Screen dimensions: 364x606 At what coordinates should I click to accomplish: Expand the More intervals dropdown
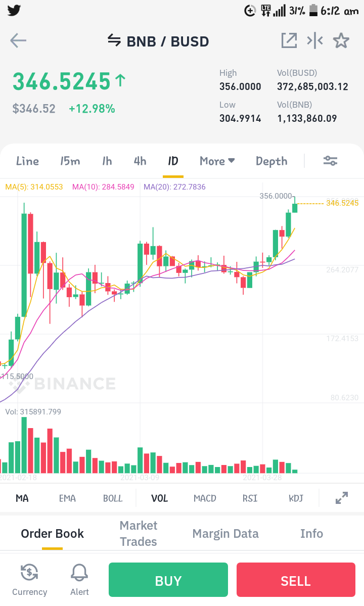click(217, 161)
